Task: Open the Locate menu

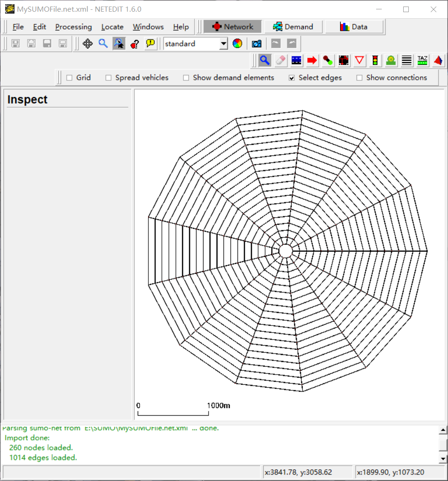Action: (x=112, y=27)
